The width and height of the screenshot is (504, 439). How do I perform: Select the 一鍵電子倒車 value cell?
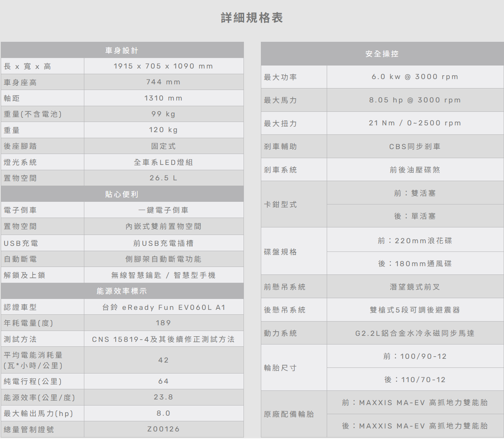click(163, 210)
